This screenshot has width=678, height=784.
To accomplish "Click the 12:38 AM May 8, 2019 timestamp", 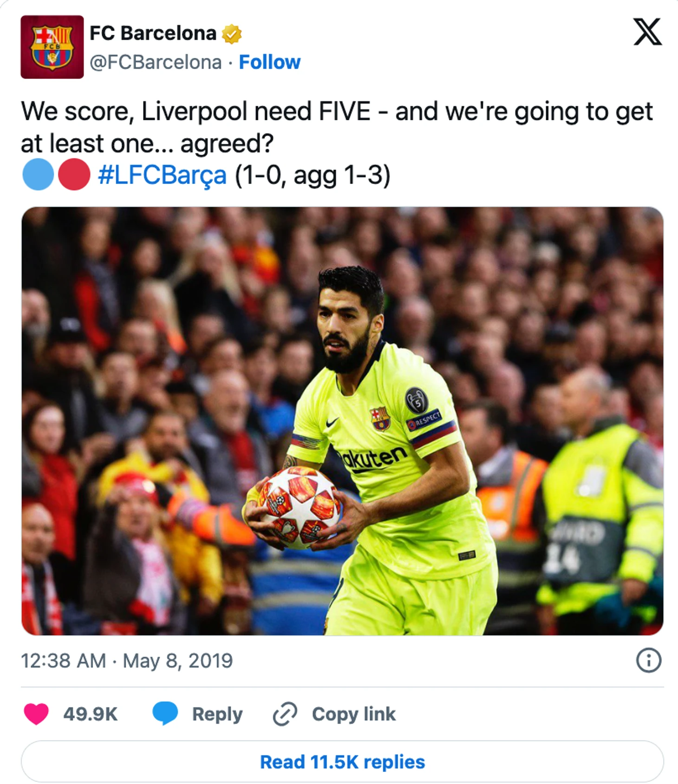I will (x=127, y=660).
